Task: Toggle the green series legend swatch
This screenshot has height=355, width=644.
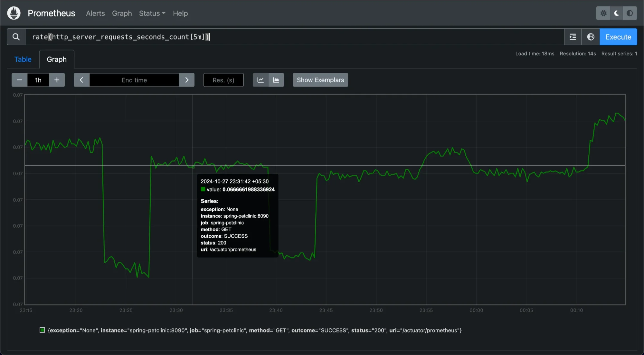Action: click(x=42, y=330)
